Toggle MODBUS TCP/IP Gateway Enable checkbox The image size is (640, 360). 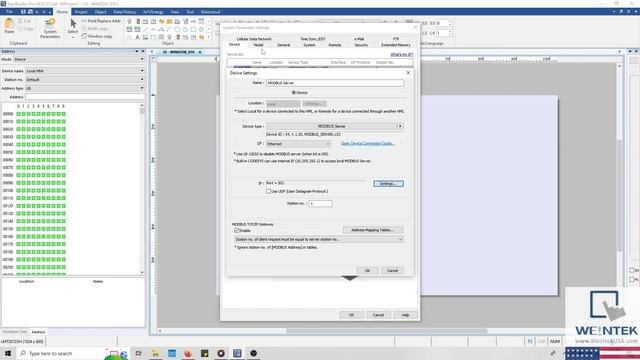[237, 231]
